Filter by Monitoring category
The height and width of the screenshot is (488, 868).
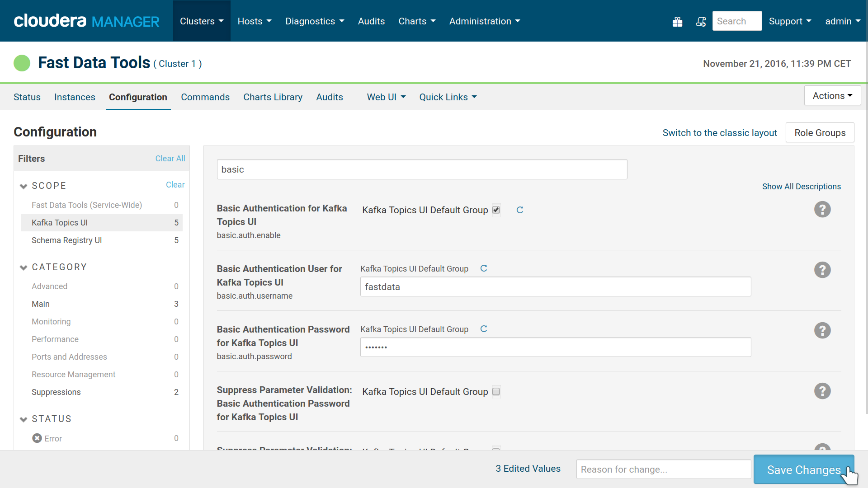click(x=102, y=322)
